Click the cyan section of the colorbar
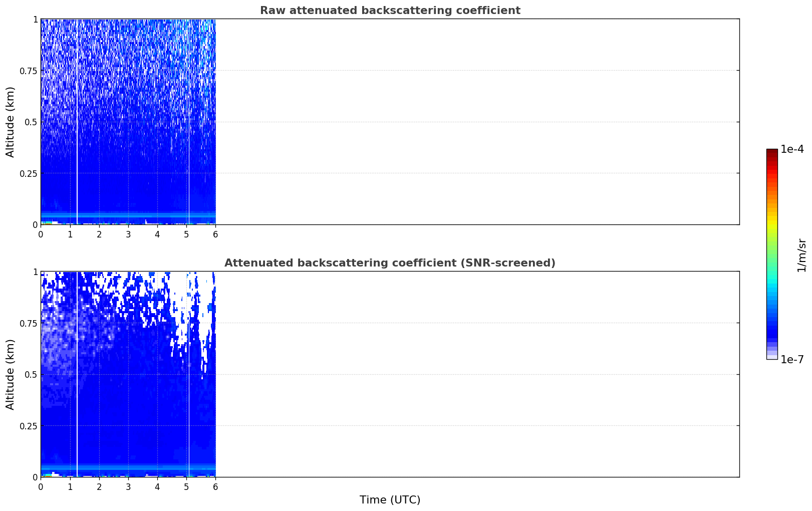The height and width of the screenshot is (511, 812). 772,286
